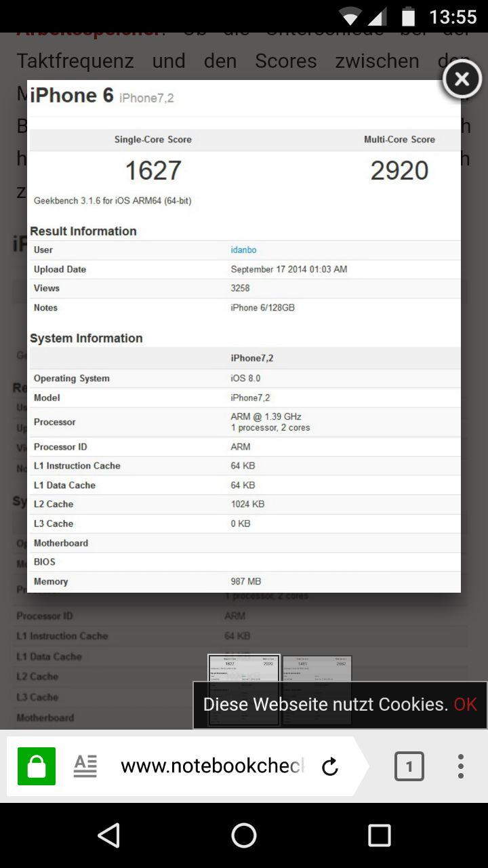Tap 'Diese Webseite nutzt Cookies.' notice text
The width and height of the screenshot is (488, 868).
click(x=325, y=704)
